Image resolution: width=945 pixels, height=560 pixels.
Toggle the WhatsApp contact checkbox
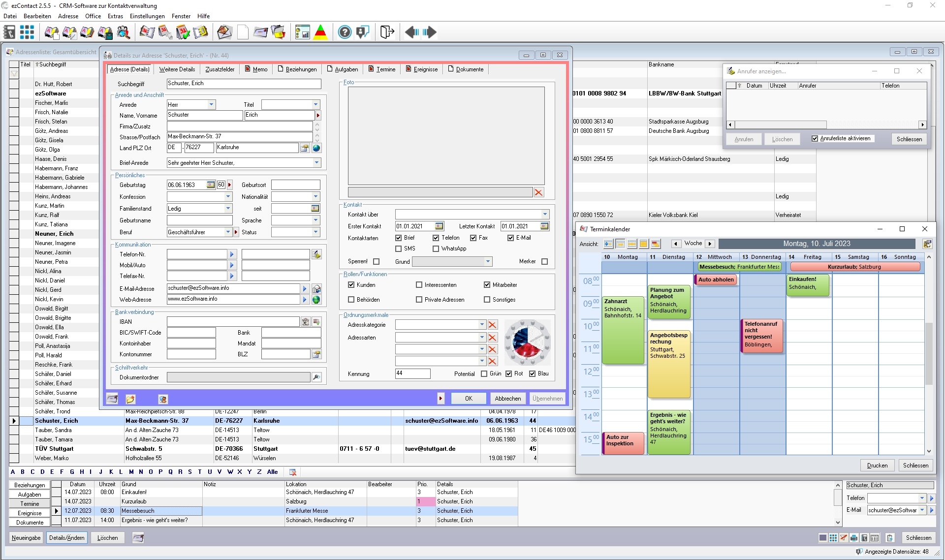point(436,249)
